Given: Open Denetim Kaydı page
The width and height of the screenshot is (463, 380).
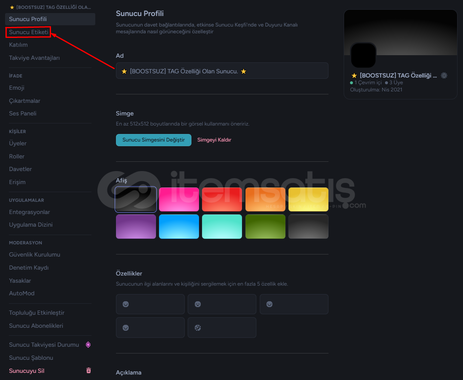Looking at the screenshot, I should (29, 268).
